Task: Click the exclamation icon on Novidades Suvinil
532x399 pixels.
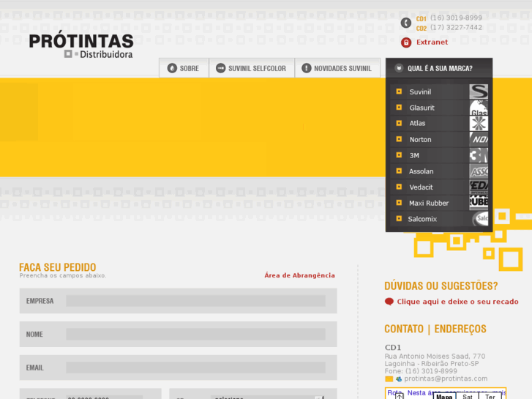Action: pos(307,68)
